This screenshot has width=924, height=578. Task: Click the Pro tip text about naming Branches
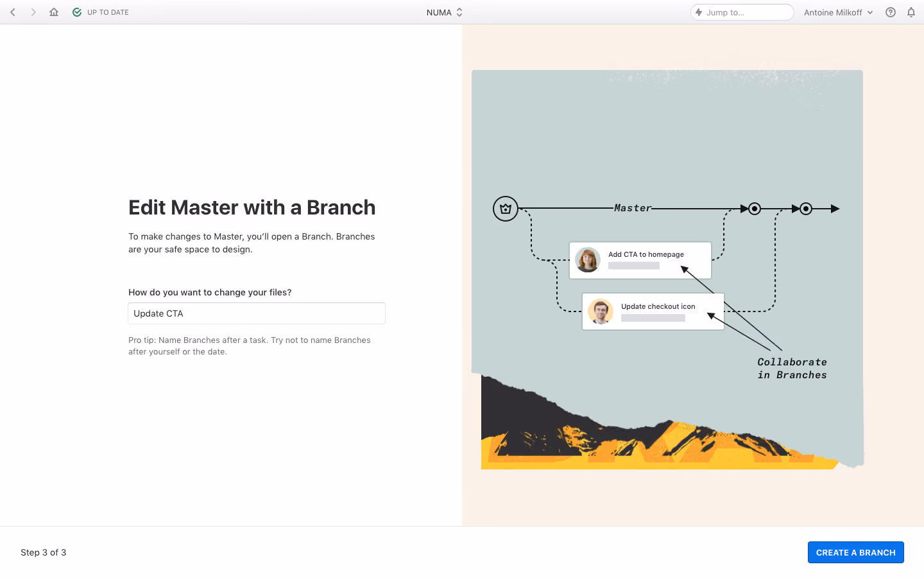(x=250, y=346)
